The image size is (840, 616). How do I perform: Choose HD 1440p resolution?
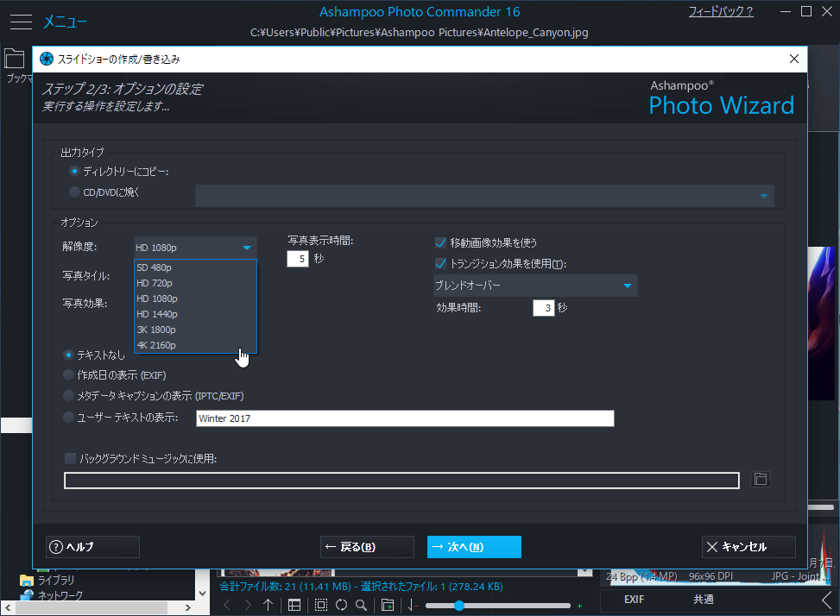195,314
